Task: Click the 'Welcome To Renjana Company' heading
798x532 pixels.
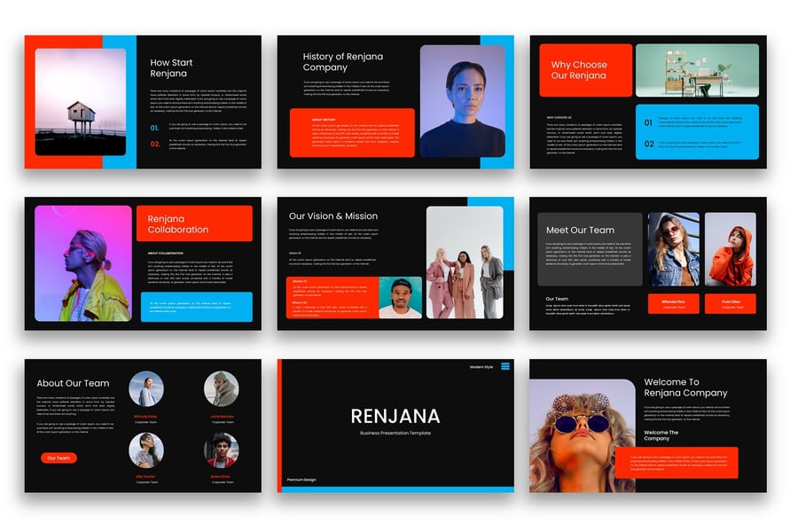Action: [685, 387]
